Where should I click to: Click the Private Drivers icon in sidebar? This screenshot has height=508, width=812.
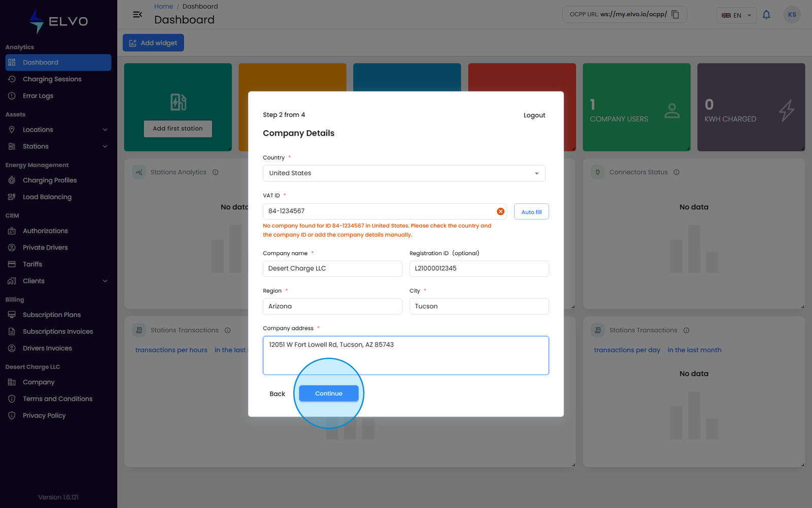tap(12, 248)
